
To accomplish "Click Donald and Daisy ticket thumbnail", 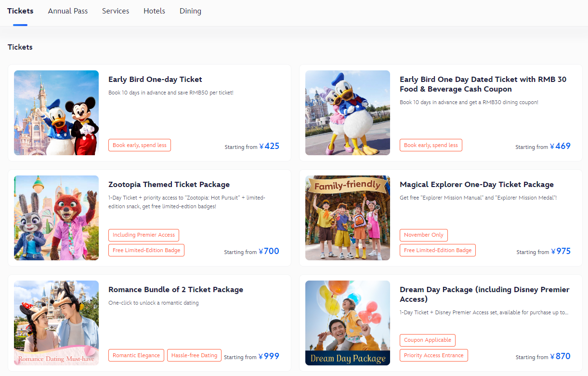I will [348, 113].
